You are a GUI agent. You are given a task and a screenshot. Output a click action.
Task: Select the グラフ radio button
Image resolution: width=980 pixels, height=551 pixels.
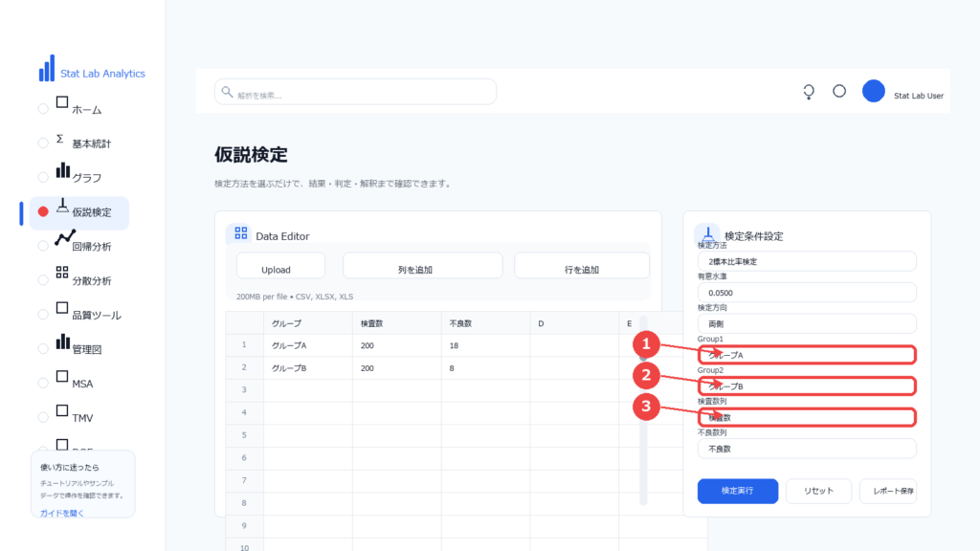[x=43, y=177]
